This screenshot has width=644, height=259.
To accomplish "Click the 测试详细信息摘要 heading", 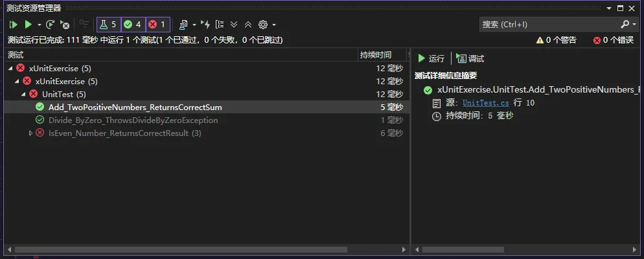I will [445, 76].
